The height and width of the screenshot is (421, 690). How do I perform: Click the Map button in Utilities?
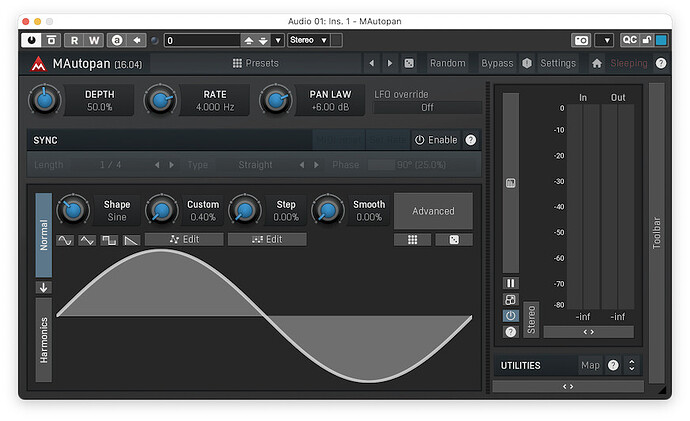[x=591, y=365]
